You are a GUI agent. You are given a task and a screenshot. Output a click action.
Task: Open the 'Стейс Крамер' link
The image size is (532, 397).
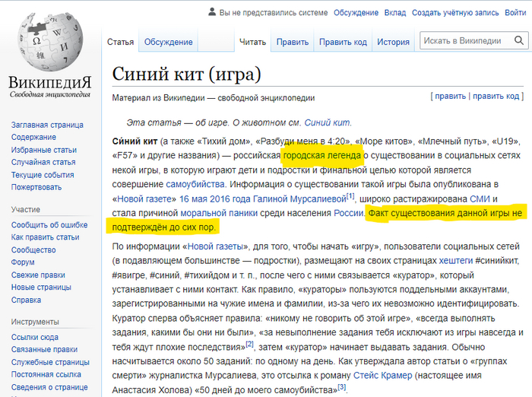[x=383, y=376]
